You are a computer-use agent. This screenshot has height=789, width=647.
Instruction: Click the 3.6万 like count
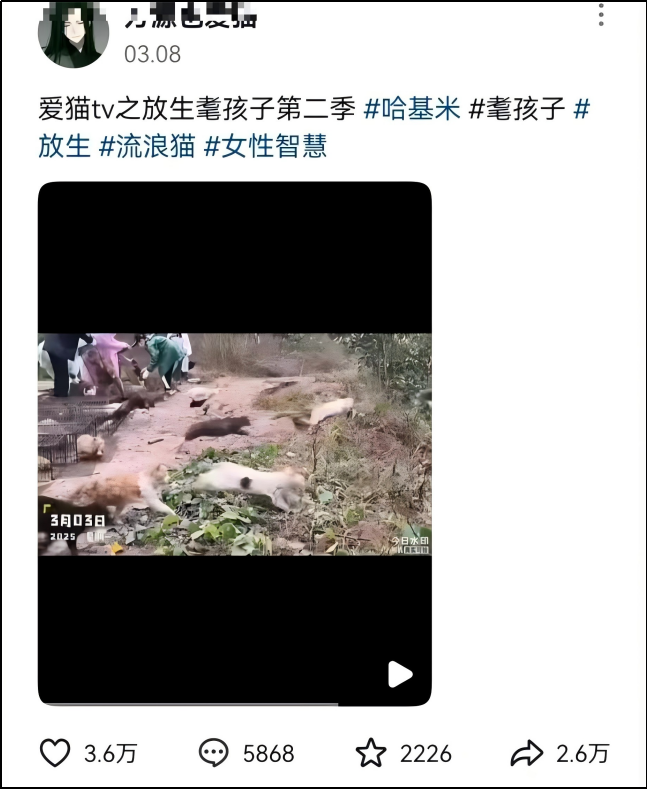coord(110,753)
